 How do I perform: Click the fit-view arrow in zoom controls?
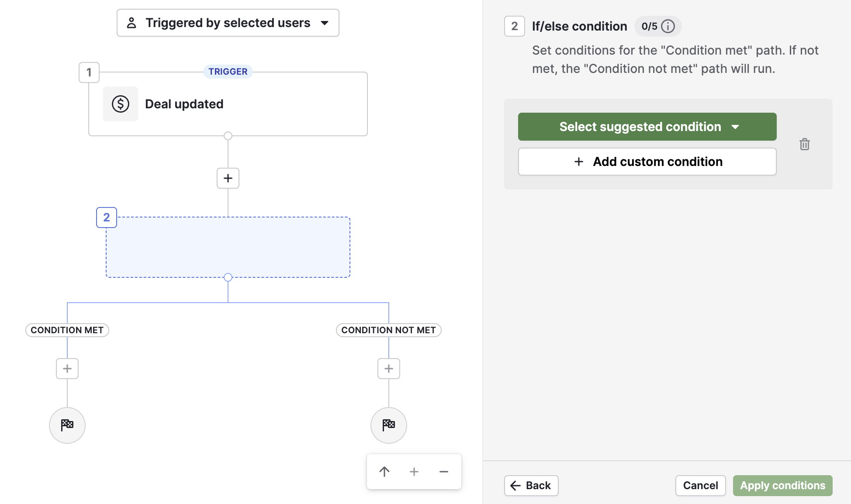point(384,472)
